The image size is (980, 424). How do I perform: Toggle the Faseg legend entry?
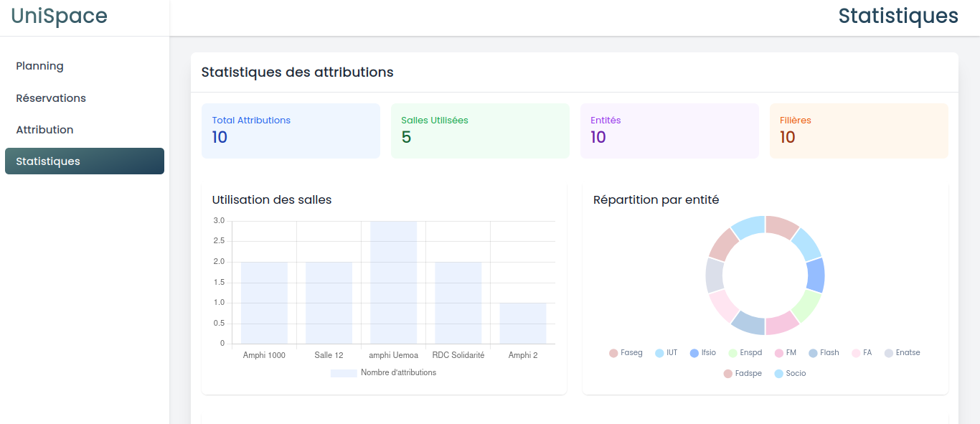[x=626, y=353]
